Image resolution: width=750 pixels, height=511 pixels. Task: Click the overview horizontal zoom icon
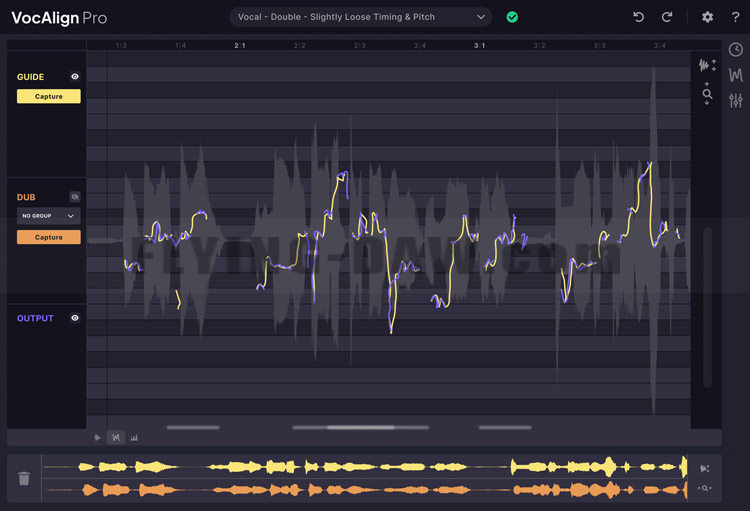click(x=705, y=488)
